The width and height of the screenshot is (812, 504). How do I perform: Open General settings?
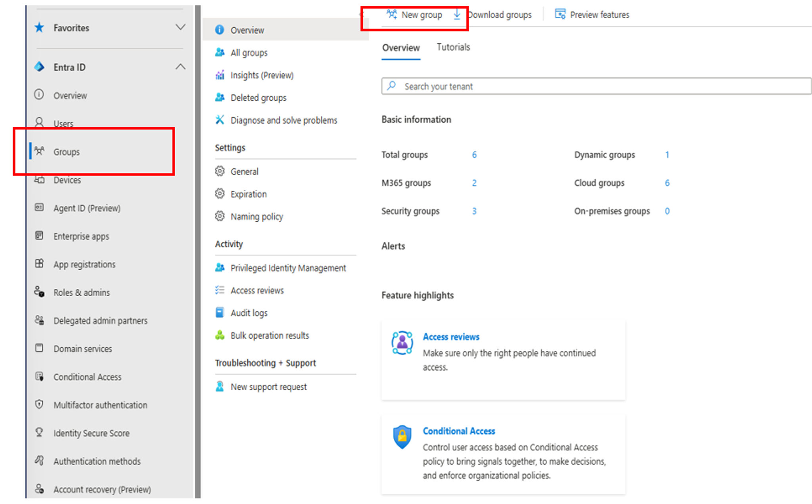coord(244,172)
